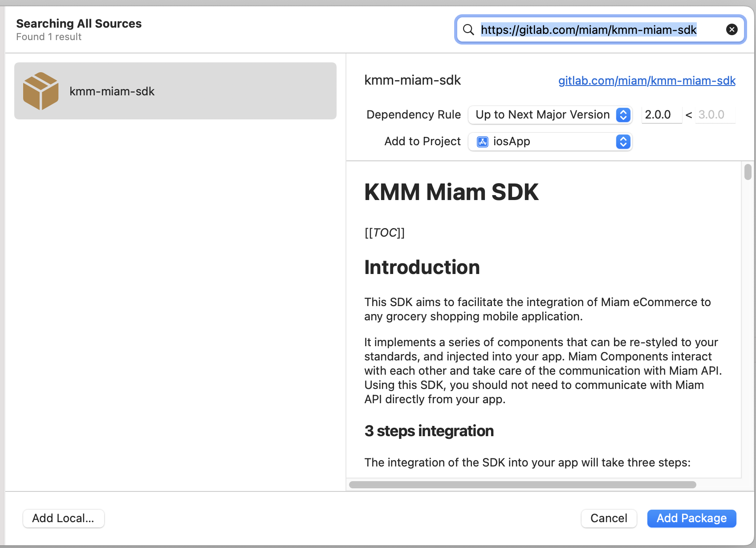
Task: Click the chevron arrows on the Dependency Rule picker
Action: [623, 115]
